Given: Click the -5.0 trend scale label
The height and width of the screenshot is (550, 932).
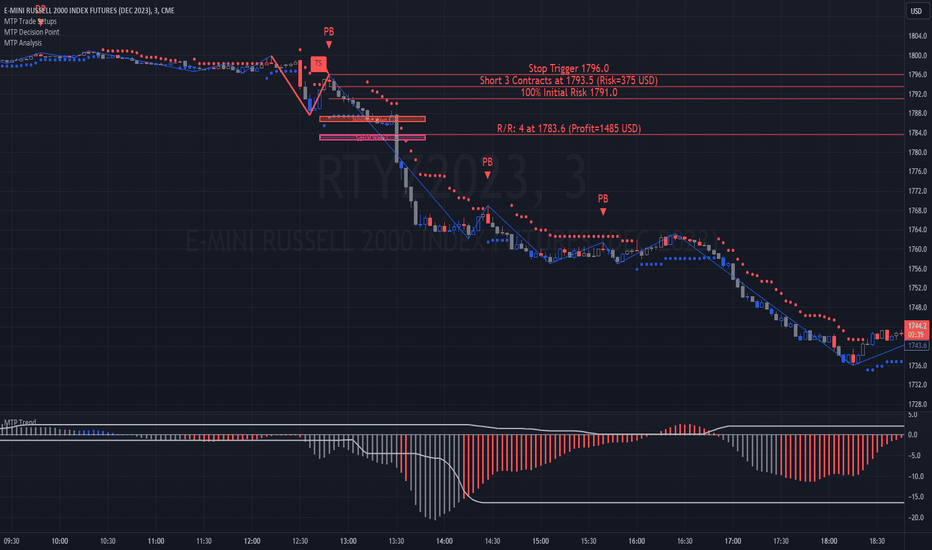Looking at the screenshot, I should [917, 455].
